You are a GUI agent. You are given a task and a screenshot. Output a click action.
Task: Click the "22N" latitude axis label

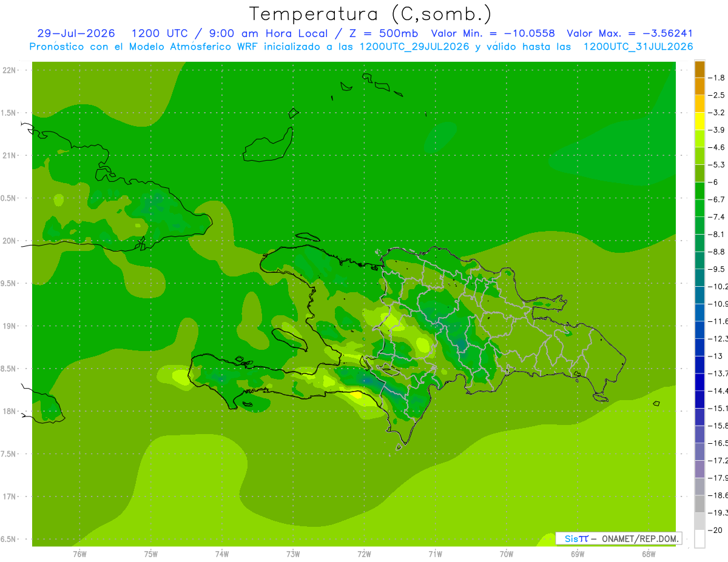pyautogui.click(x=10, y=70)
